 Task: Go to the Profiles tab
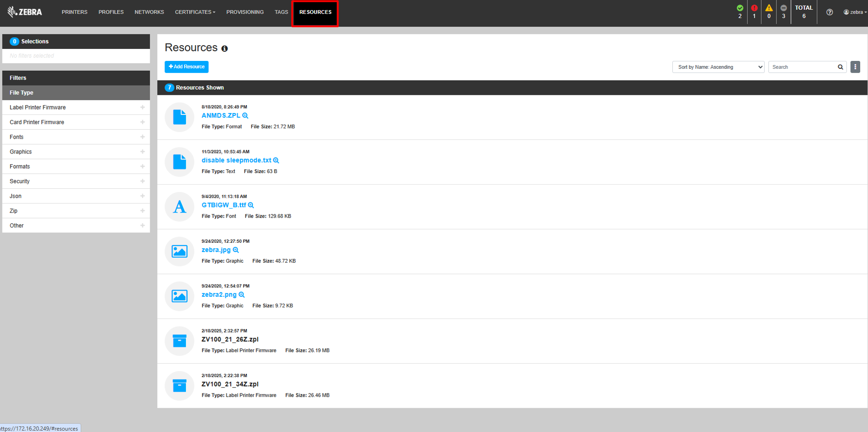tap(111, 12)
